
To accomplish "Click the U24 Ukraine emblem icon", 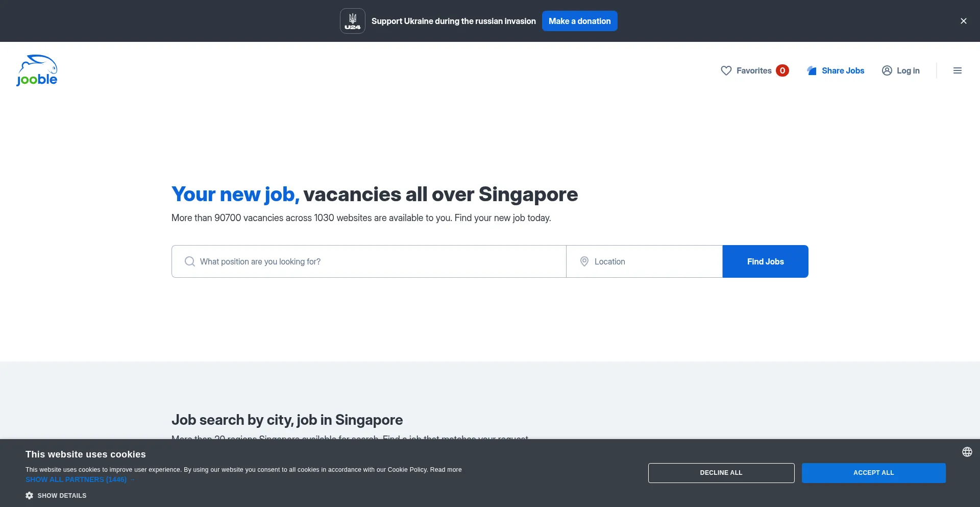I will click(x=352, y=21).
